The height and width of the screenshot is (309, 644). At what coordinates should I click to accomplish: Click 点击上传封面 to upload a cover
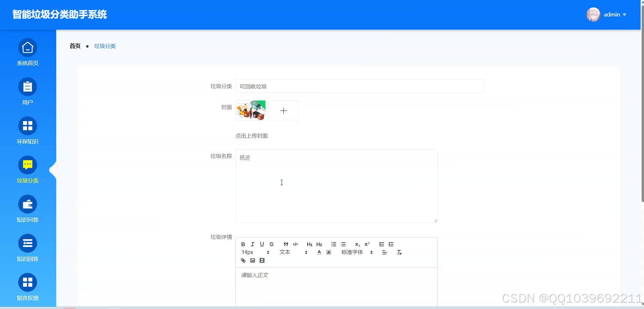coord(252,136)
